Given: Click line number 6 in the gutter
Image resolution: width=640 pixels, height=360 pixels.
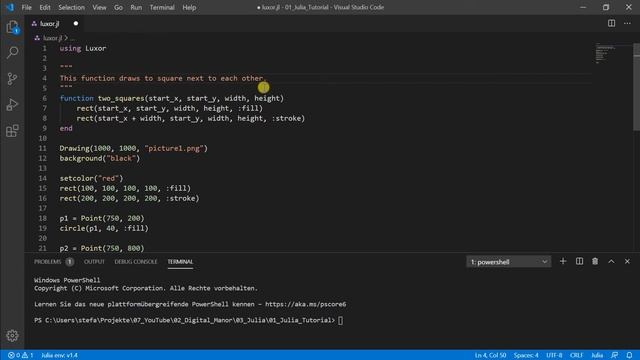Looking at the screenshot, I should tap(44, 98).
